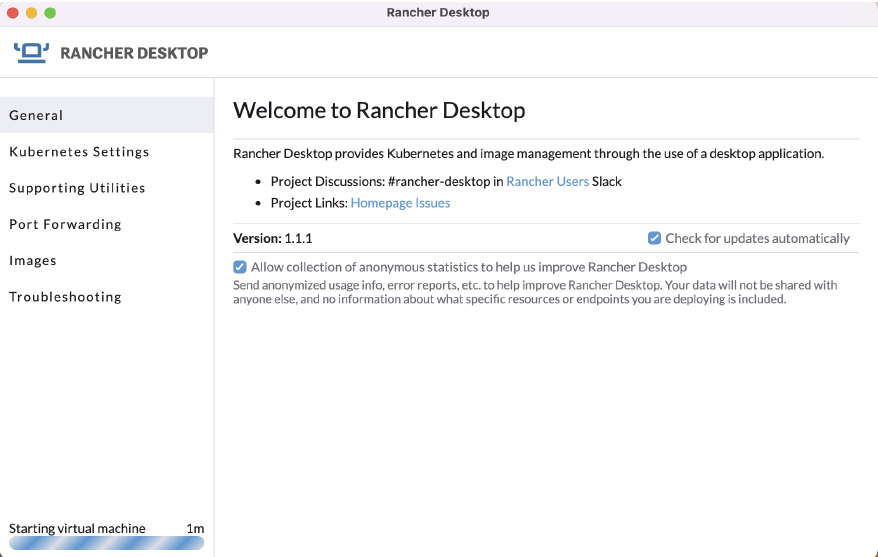Click the Version 1.1.1 label
Image resolution: width=878 pixels, height=557 pixels.
(x=273, y=239)
